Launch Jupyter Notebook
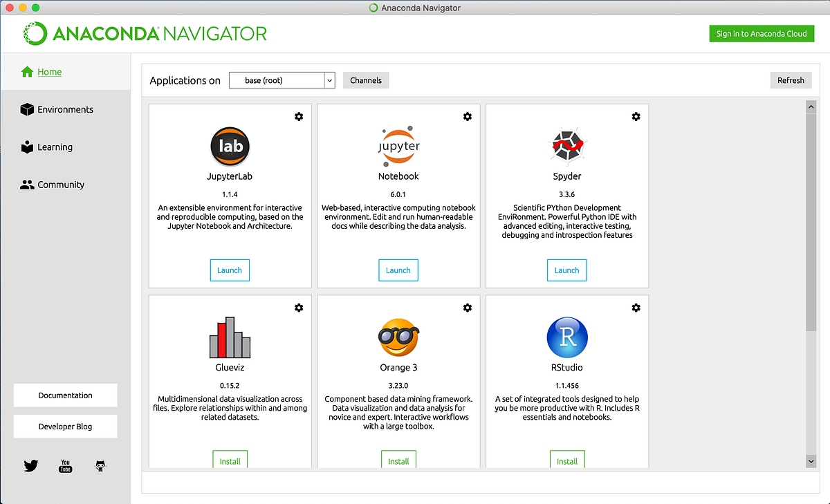The image size is (830, 504). 398,270
